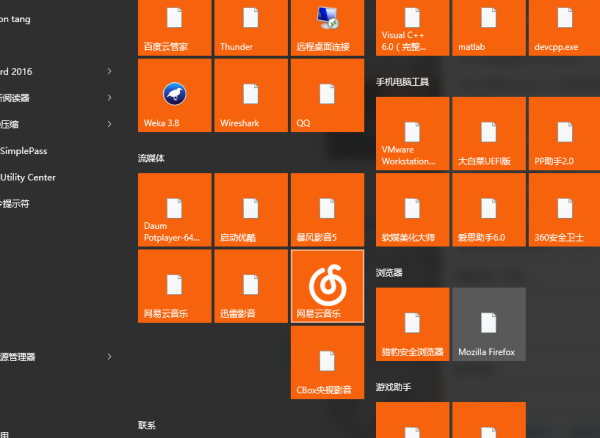Open the 启动优酷 tile
The height and width of the screenshot is (438, 600).
251,210
